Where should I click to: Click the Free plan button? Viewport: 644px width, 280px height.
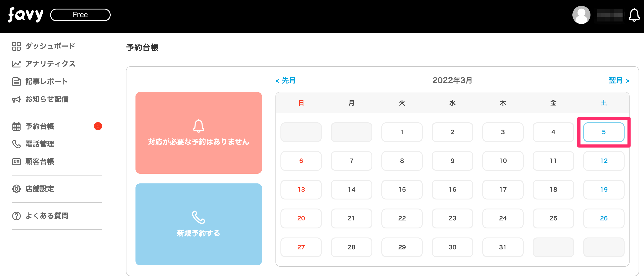click(80, 15)
